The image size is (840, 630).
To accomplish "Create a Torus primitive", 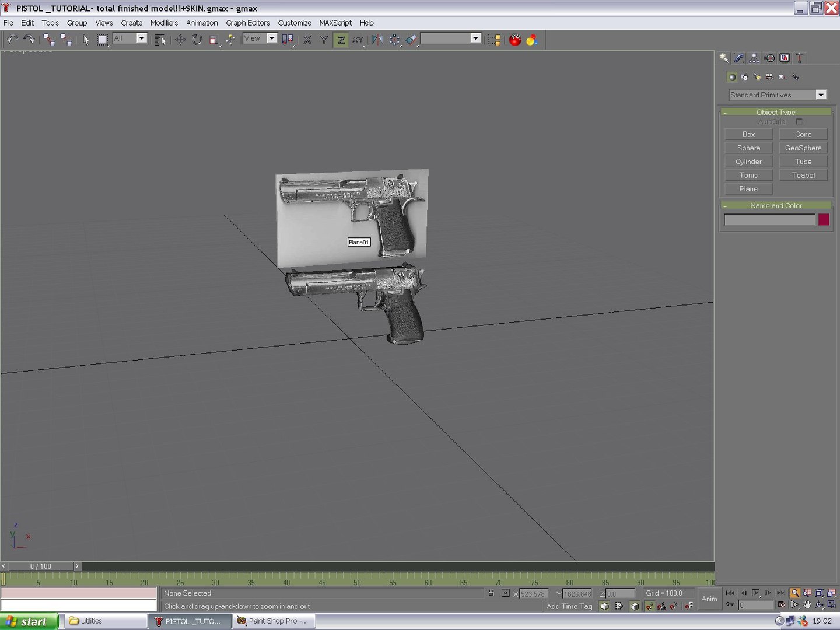I will point(748,175).
